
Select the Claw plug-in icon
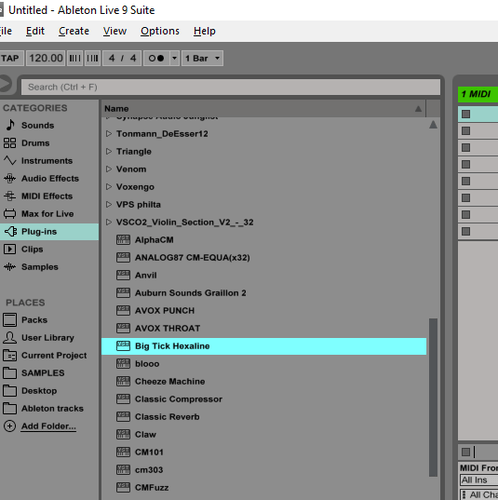(x=123, y=434)
